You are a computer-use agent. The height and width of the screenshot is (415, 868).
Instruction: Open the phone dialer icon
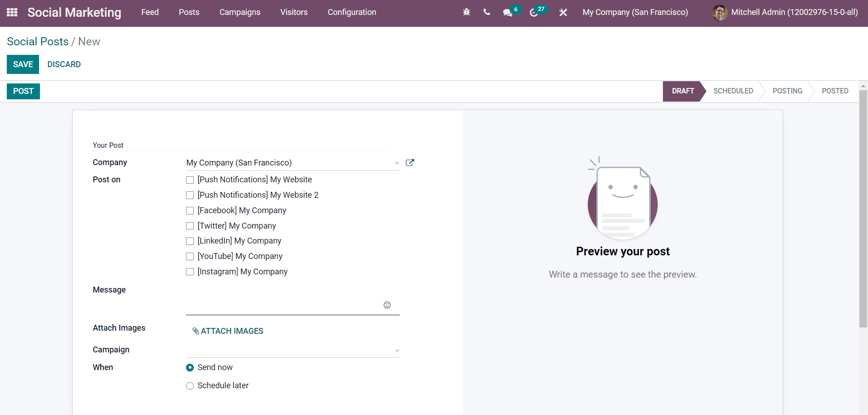[x=486, y=12]
